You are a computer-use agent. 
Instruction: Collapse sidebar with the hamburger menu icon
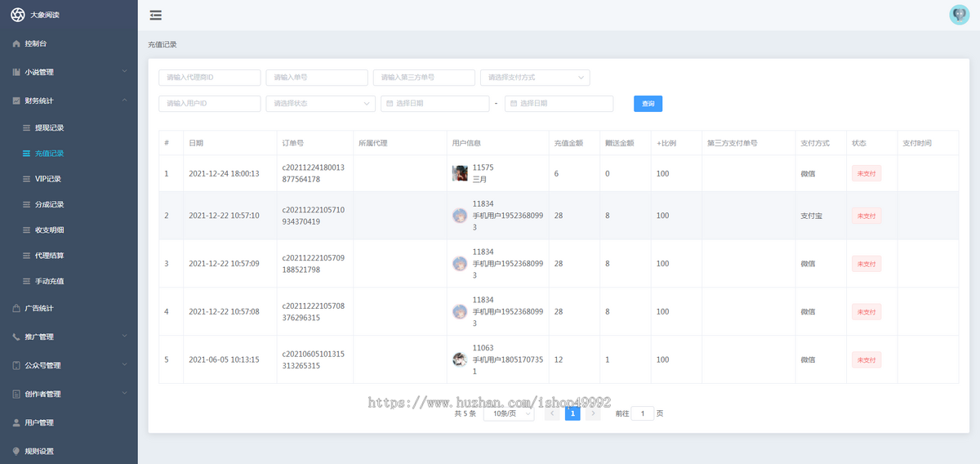(x=156, y=15)
